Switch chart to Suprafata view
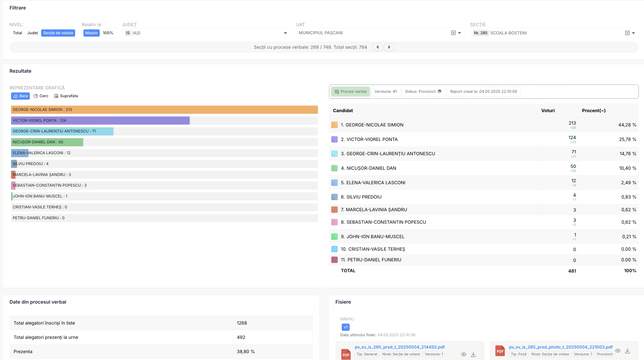The height and width of the screenshot is (360, 644). 66,96
